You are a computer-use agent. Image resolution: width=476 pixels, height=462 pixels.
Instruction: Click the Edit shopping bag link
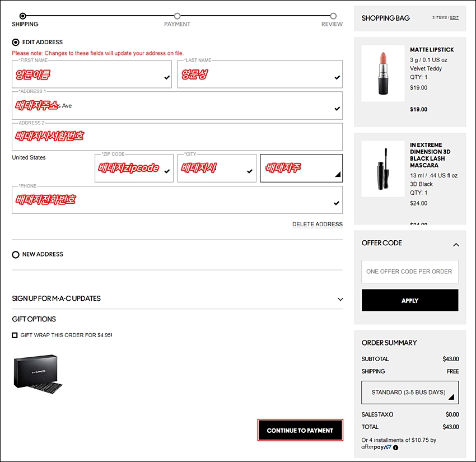click(454, 17)
